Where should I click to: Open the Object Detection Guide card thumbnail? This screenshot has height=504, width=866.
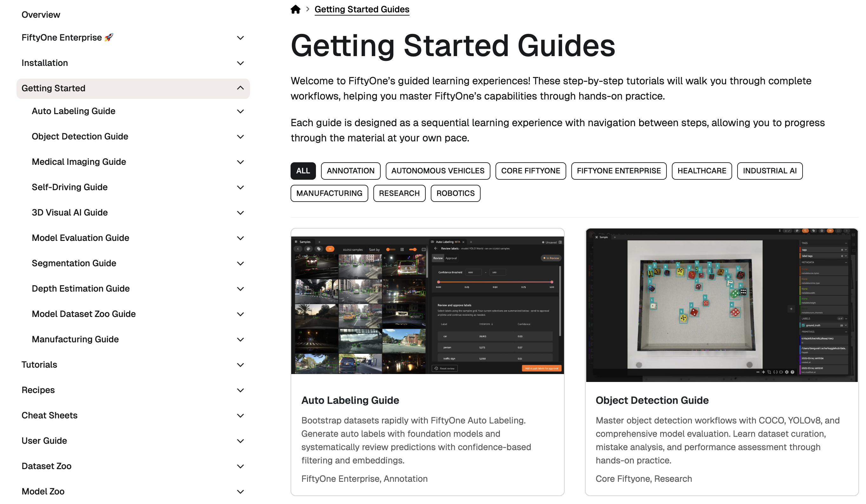point(721,306)
